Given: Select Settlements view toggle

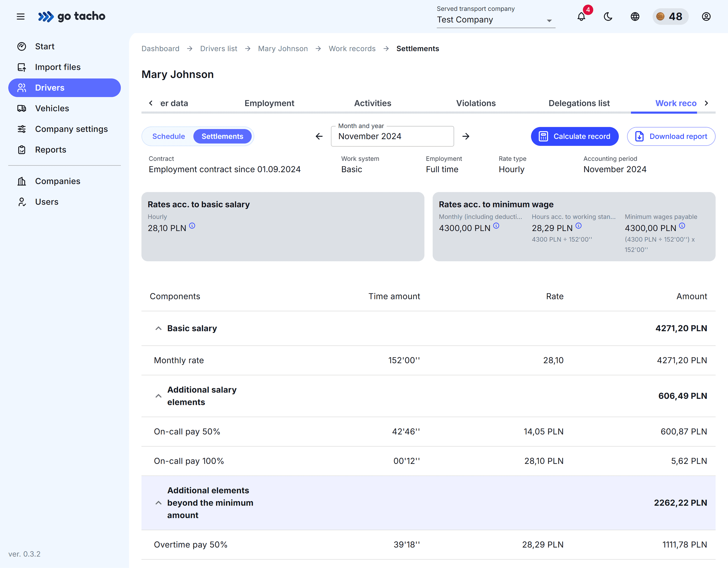Looking at the screenshot, I should tap(222, 136).
